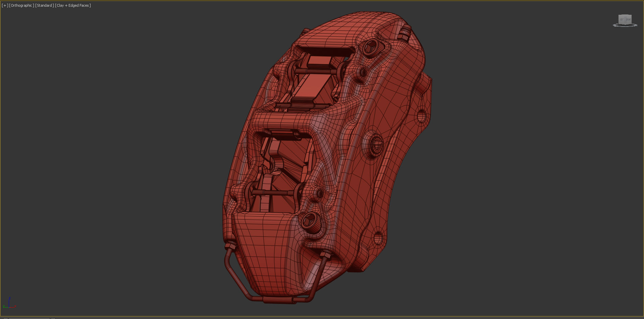Open the Clay + Edged Faces menu
The height and width of the screenshot is (319, 644).
click(x=73, y=5)
